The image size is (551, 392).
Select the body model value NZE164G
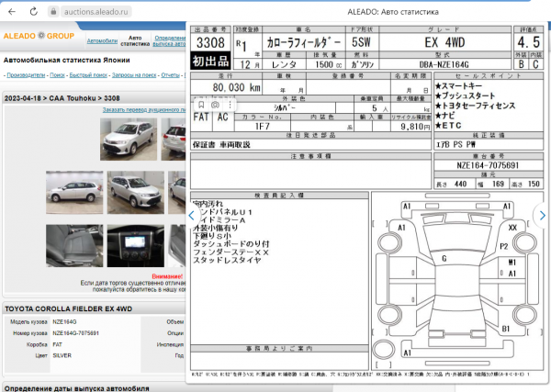tap(64, 321)
